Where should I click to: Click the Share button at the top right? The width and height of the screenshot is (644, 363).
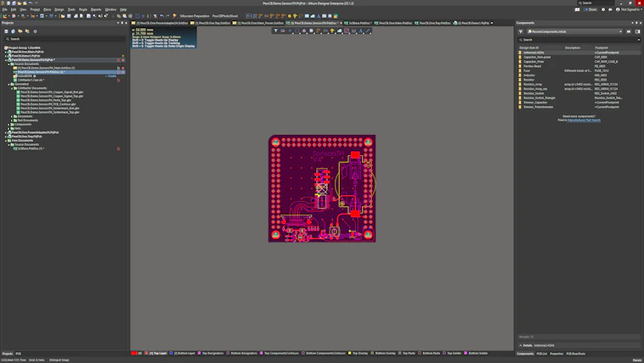click(x=591, y=9)
